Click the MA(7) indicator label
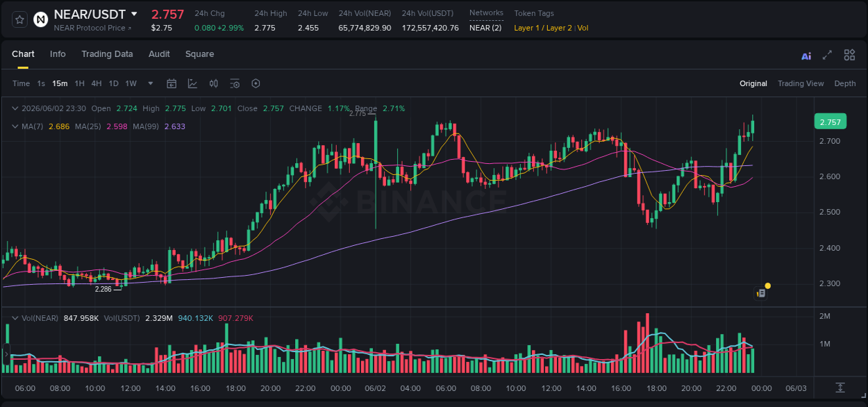This screenshot has height=407, width=868. click(33, 126)
